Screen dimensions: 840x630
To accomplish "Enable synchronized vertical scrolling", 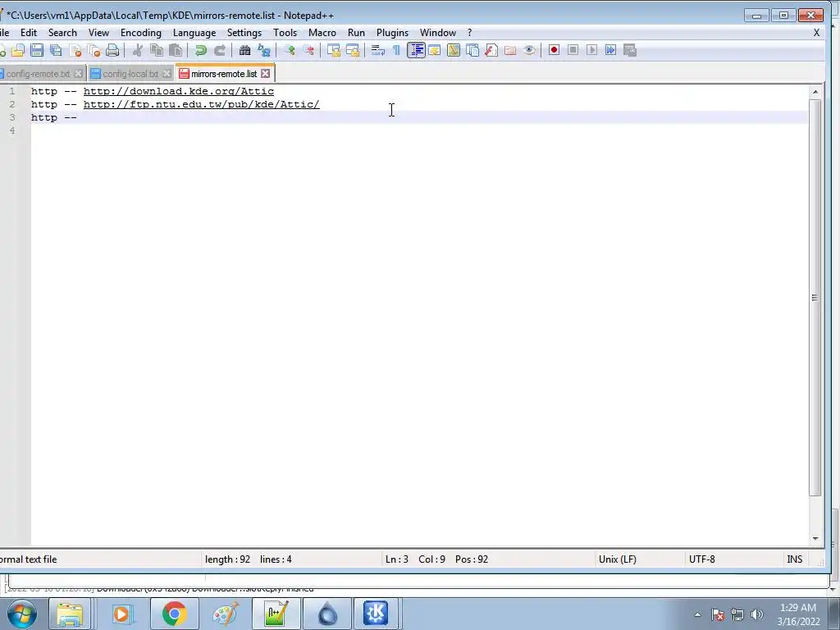I will (x=334, y=50).
